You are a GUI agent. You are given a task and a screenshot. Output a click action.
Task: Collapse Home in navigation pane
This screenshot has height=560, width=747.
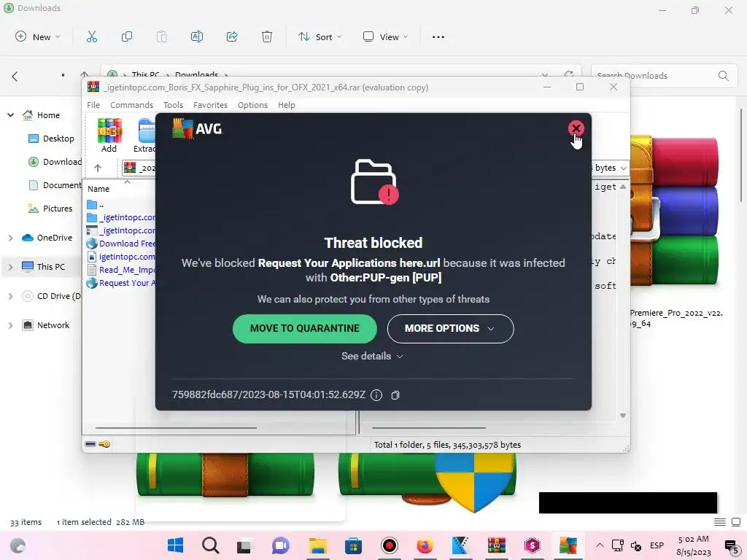pyautogui.click(x=10, y=115)
